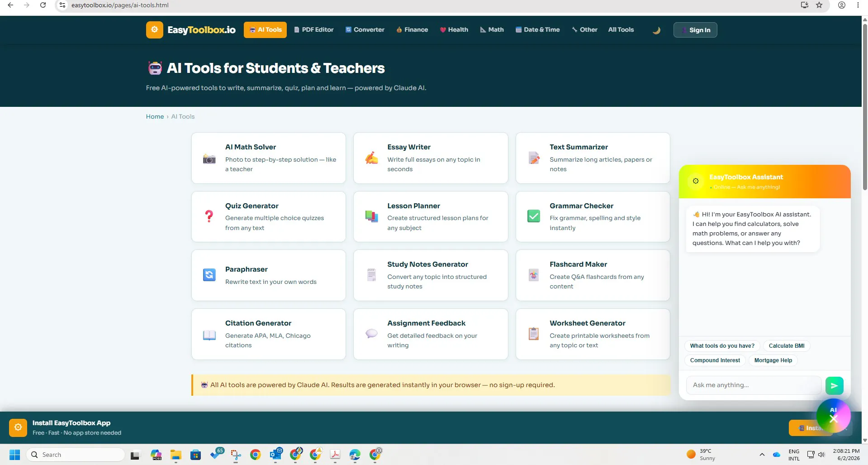Screen dimensions: 868x465
Task: Open the Flashcard Maker card icon
Action: point(534,275)
